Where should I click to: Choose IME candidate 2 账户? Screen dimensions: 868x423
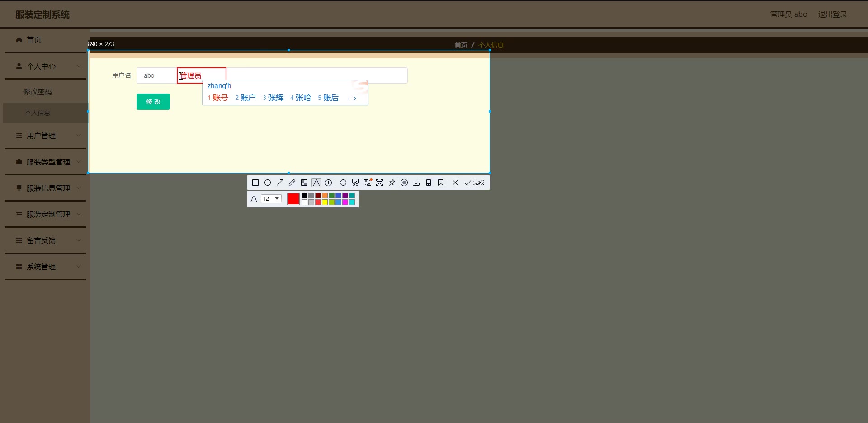245,98
